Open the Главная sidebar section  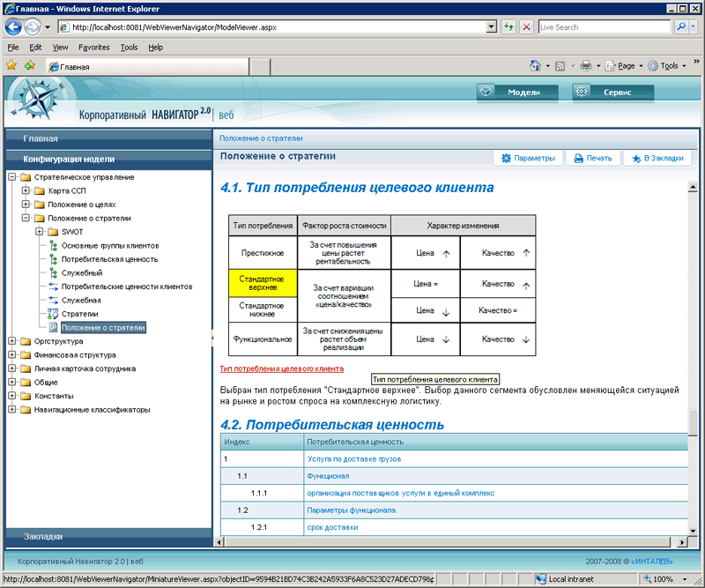[x=108, y=138]
